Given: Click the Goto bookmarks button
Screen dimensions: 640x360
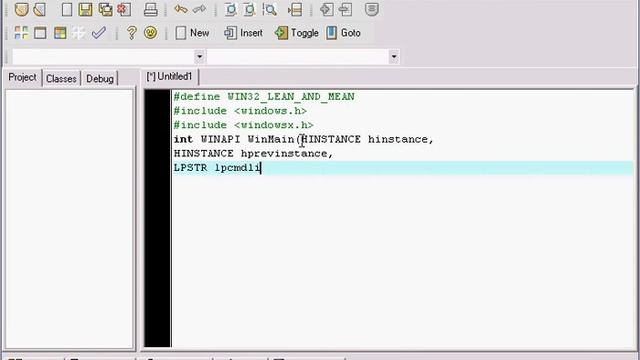Looking at the screenshot, I should [x=343, y=33].
